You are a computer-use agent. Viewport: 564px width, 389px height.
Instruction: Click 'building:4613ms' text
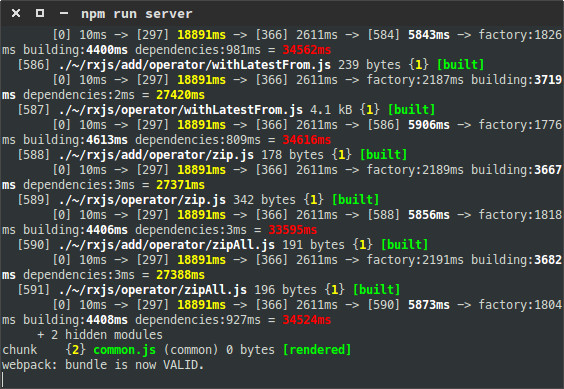click(x=75, y=140)
